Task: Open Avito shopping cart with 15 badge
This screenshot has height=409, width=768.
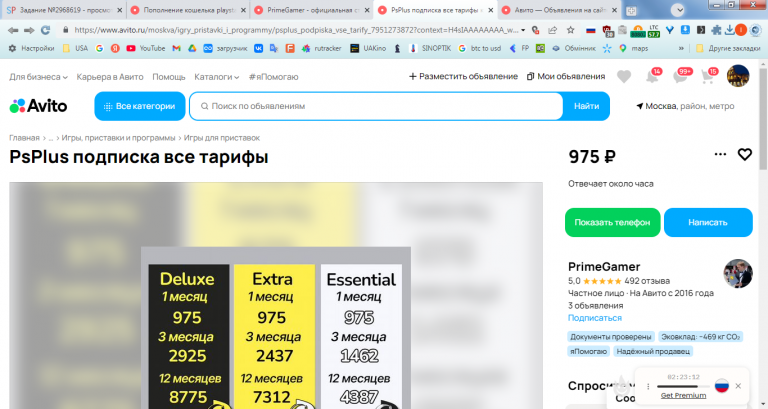Action: click(x=708, y=76)
